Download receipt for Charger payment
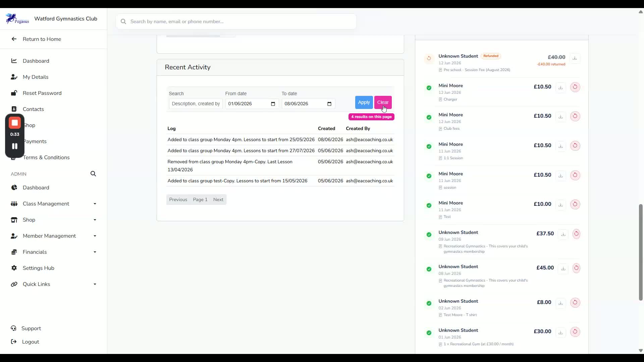 (560, 87)
